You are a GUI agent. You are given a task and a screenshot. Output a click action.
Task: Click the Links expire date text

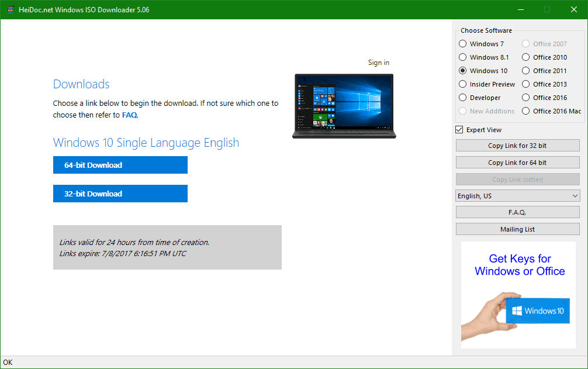click(123, 253)
